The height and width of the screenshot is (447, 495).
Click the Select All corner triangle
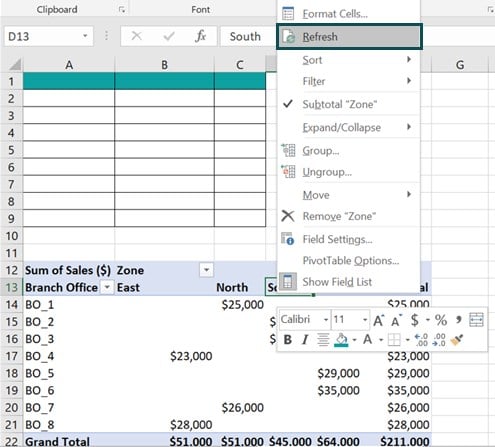[x=15, y=65]
